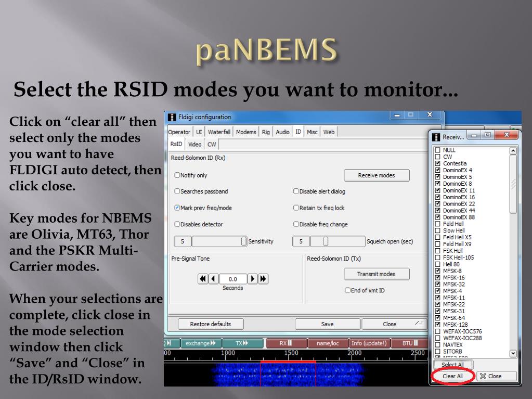This screenshot has height=399, width=532.
Task: Toggle the Notify only checkbox
Action: (177, 175)
